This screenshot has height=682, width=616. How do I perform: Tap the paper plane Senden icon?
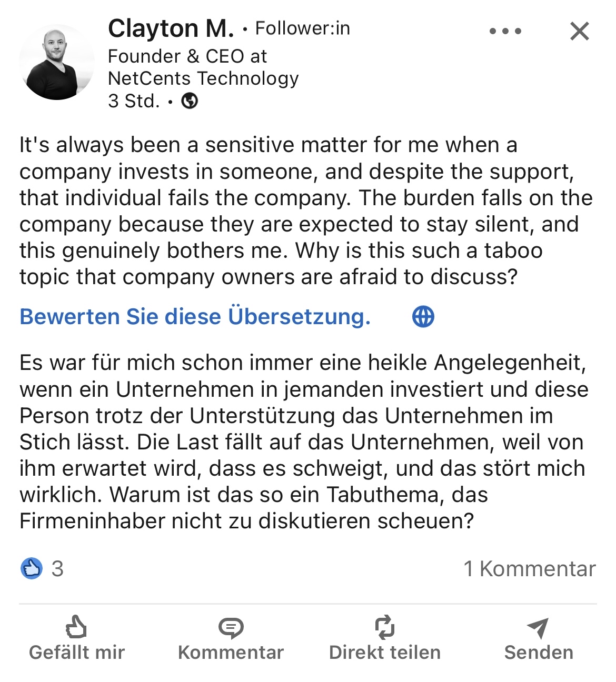tap(538, 627)
